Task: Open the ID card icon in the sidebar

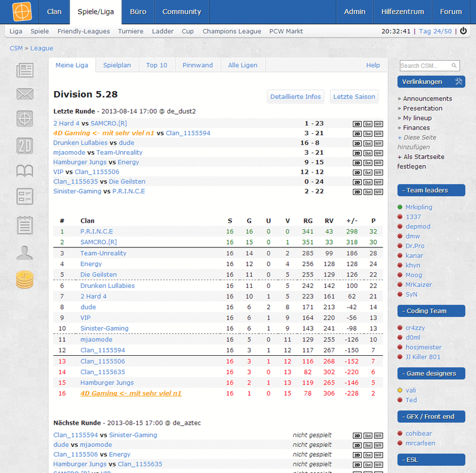Action: (24, 196)
